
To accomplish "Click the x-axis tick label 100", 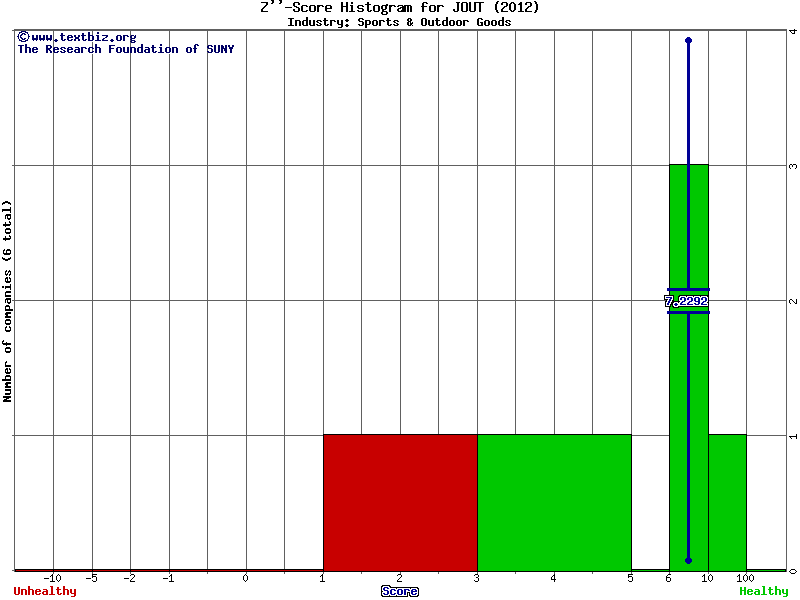I will pos(745,578).
